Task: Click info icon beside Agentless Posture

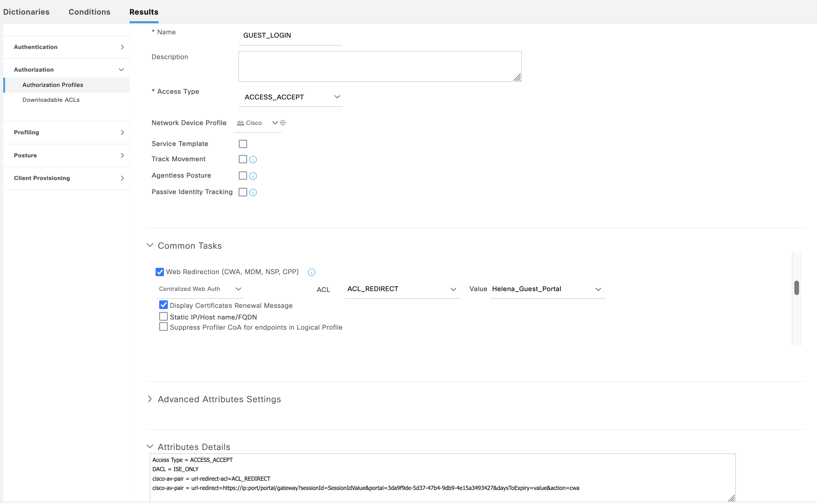Action: [253, 176]
